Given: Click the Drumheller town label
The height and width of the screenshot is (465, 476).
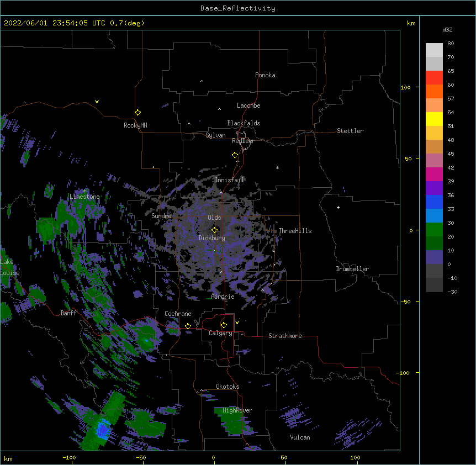Looking at the screenshot, I should coord(352,269).
